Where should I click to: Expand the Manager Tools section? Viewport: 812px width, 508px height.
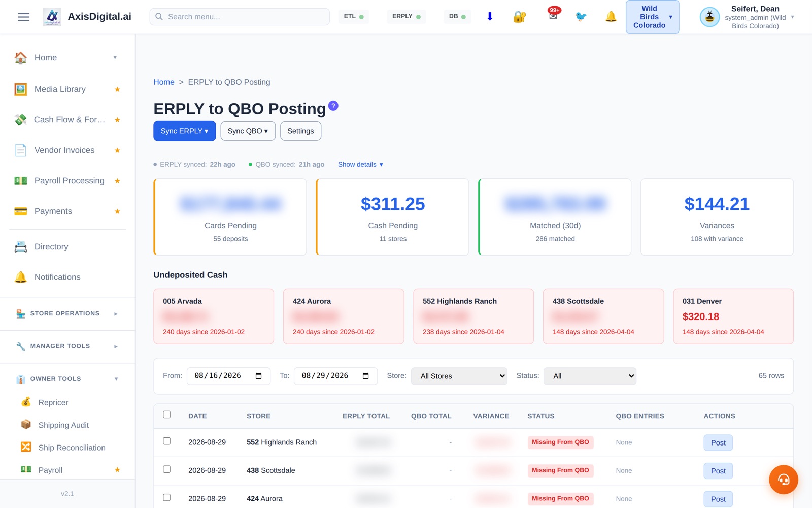[67, 346]
